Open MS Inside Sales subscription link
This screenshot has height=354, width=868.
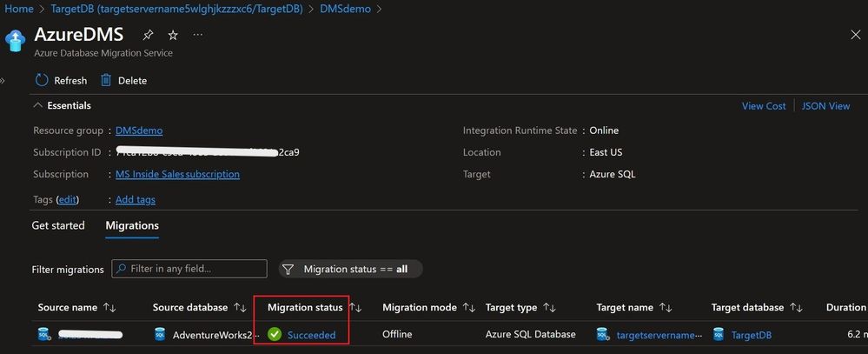tap(178, 174)
